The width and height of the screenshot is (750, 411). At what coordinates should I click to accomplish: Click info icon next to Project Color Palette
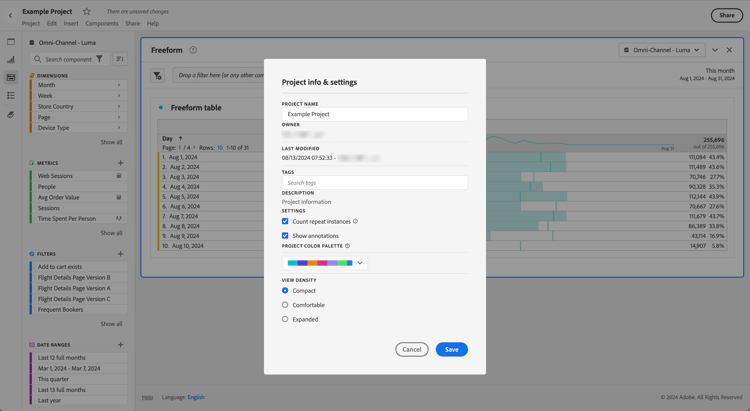coord(348,245)
